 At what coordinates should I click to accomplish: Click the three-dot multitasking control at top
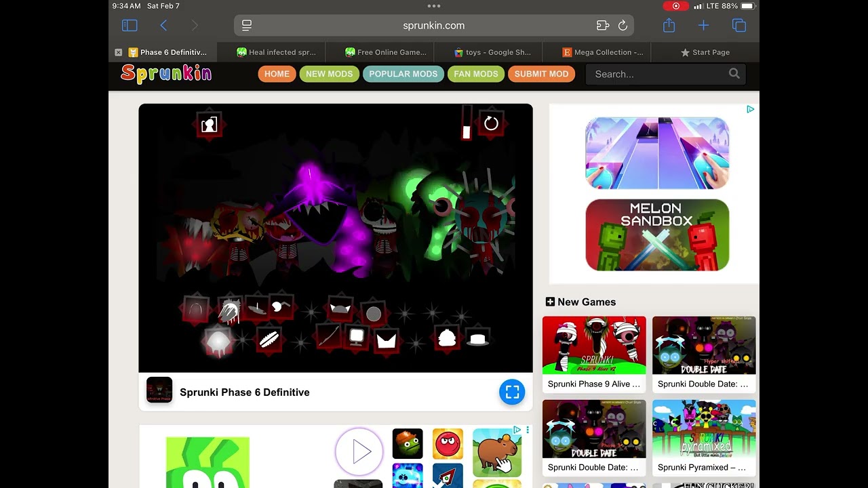pyautogui.click(x=434, y=6)
